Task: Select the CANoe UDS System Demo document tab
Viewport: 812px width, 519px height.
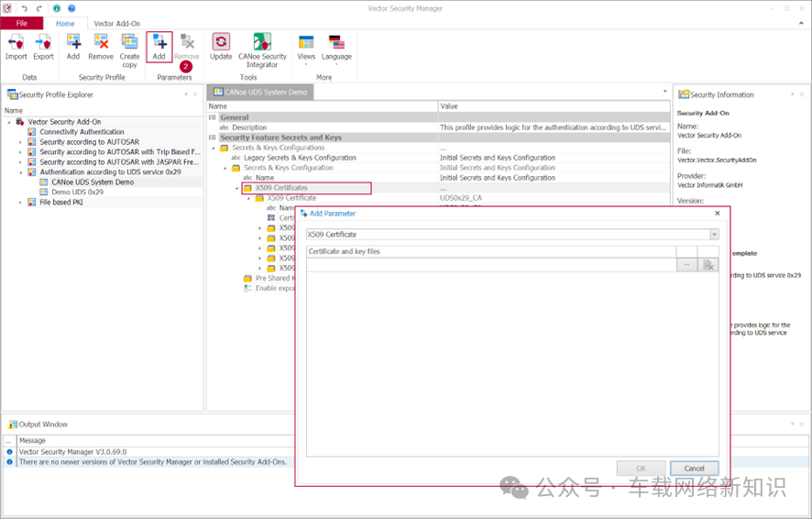Action: tap(260, 93)
